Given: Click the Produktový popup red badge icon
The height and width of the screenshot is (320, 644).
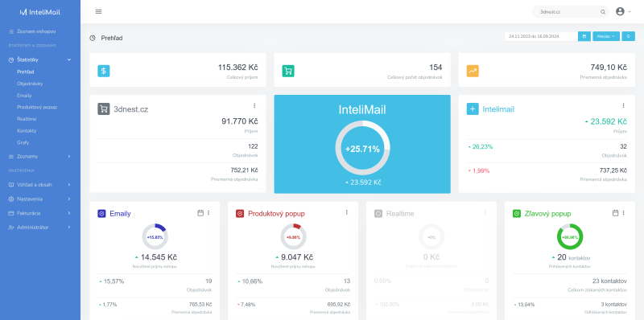Looking at the screenshot, I should tap(240, 214).
